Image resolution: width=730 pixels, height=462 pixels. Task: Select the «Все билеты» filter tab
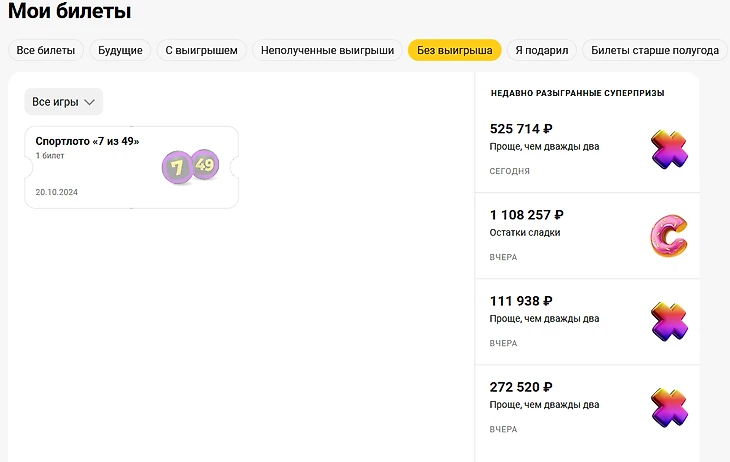[46, 50]
